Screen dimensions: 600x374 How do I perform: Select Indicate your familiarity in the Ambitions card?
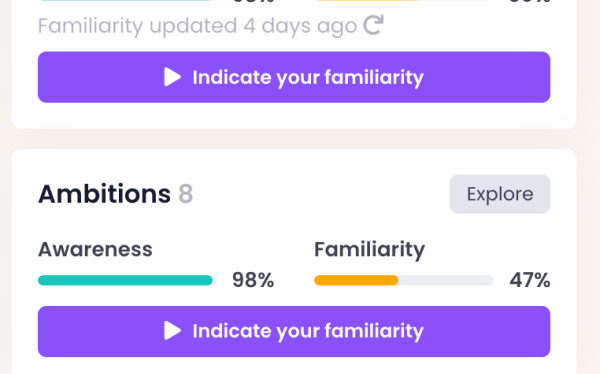294,332
